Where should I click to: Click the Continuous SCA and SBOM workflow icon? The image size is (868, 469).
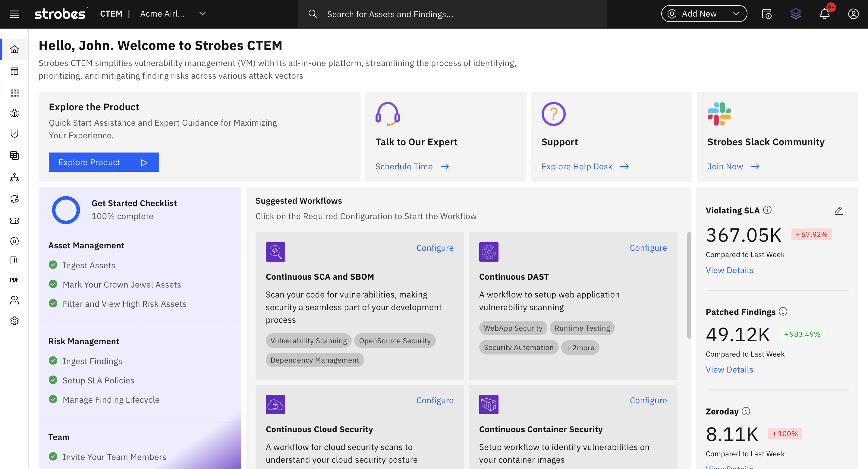pyautogui.click(x=275, y=252)
